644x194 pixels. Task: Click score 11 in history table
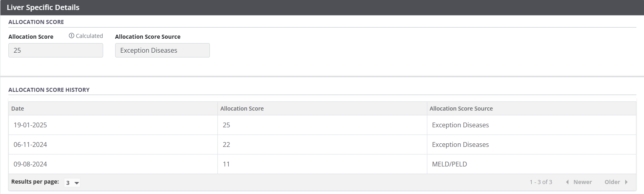(x=226, y=164)
